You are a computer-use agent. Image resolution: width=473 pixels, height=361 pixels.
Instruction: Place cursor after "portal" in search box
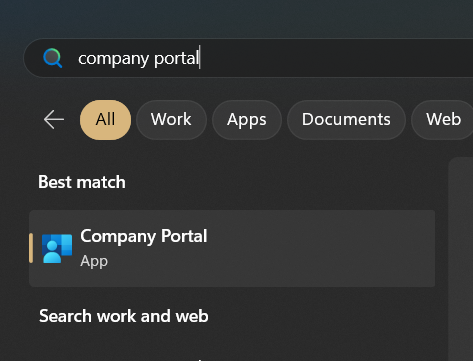pos(200,58)
